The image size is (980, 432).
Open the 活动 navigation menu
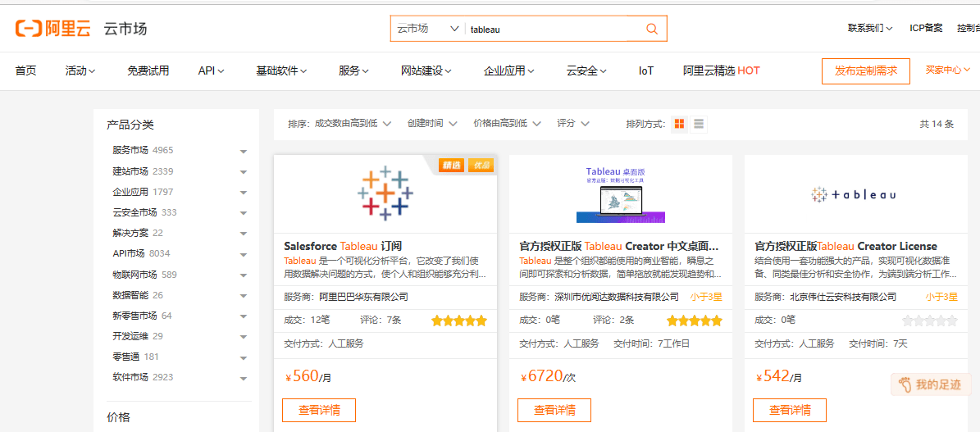coord(80,70)
